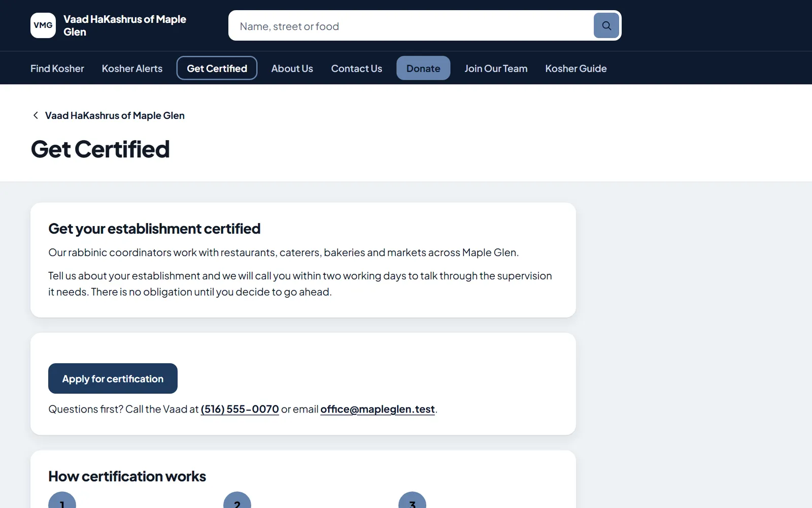
Task: Open the Kosher Guide
Action: (576, 68)
